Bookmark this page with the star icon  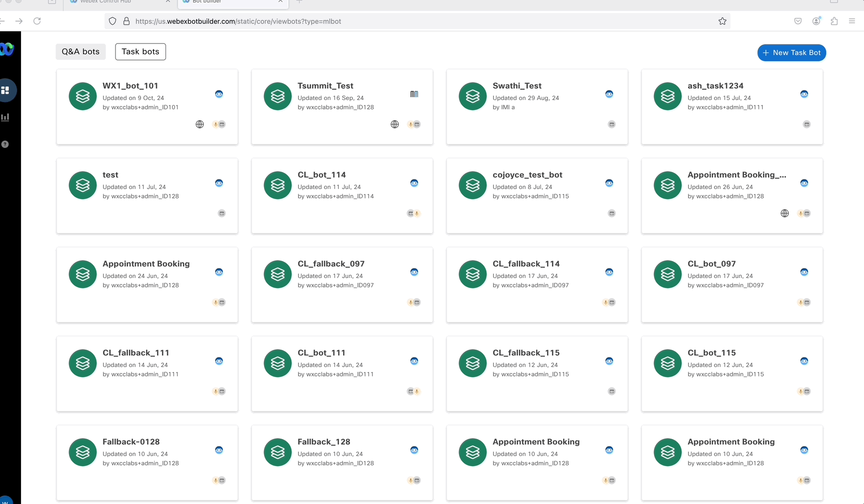722,21
